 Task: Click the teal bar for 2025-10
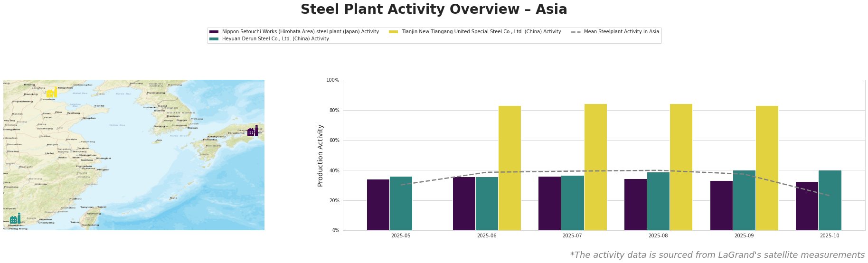pos(830,200)
